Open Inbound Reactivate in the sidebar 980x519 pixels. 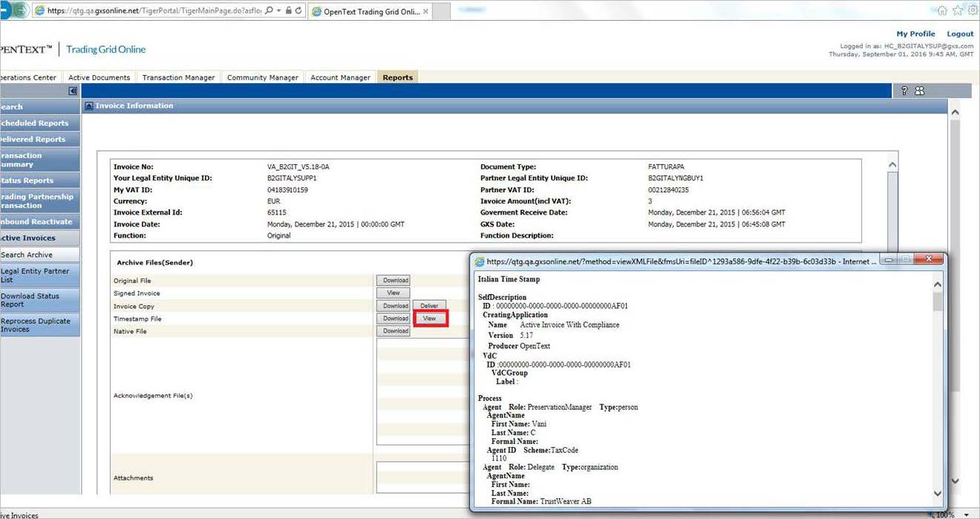[x=39, y=222]
